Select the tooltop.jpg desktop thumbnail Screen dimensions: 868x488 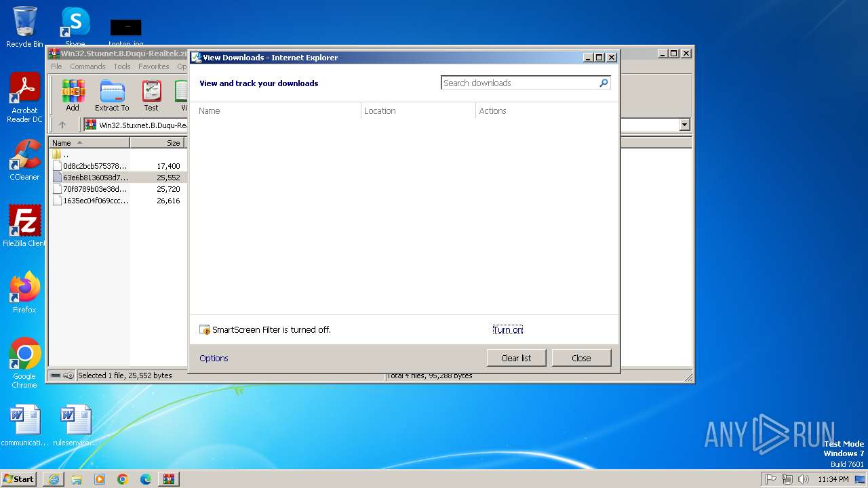coord(126,33)
